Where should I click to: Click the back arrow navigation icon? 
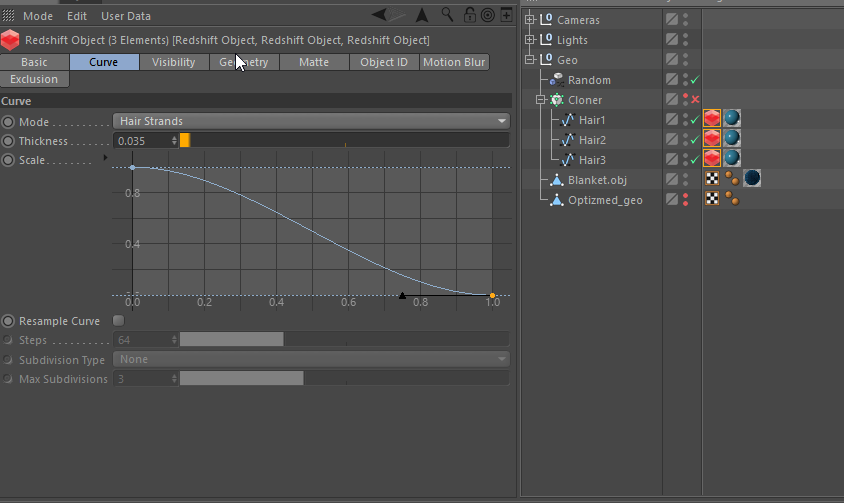(381, 15)
